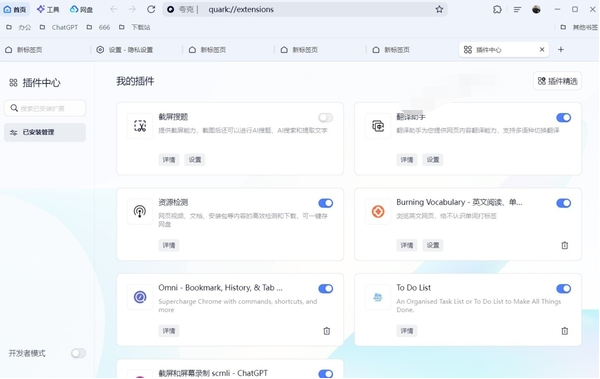The width and height of the screenshot is (600, 379).
Task: Bookmark this page with the star icon
Action: 439,10
